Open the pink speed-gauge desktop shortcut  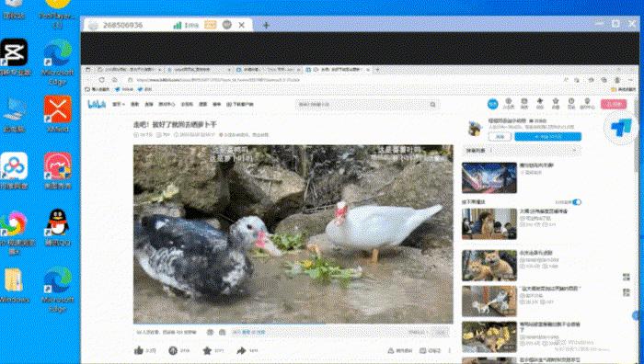[x=58, y=166]
